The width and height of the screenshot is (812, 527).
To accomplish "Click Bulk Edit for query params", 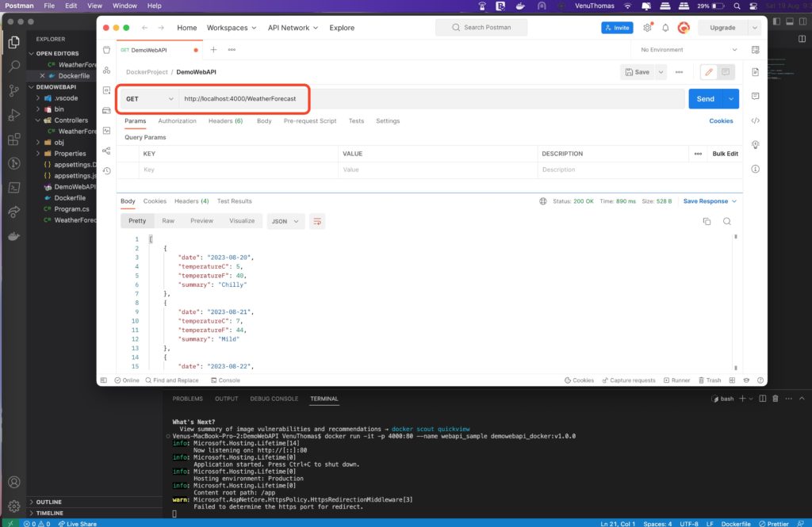I will click(725, 154).
